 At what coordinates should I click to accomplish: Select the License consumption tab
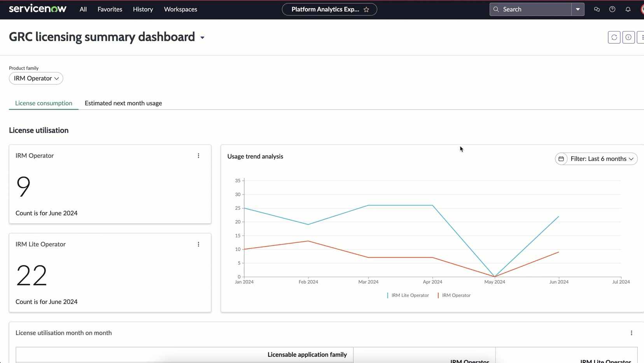[x=44, y=103]
